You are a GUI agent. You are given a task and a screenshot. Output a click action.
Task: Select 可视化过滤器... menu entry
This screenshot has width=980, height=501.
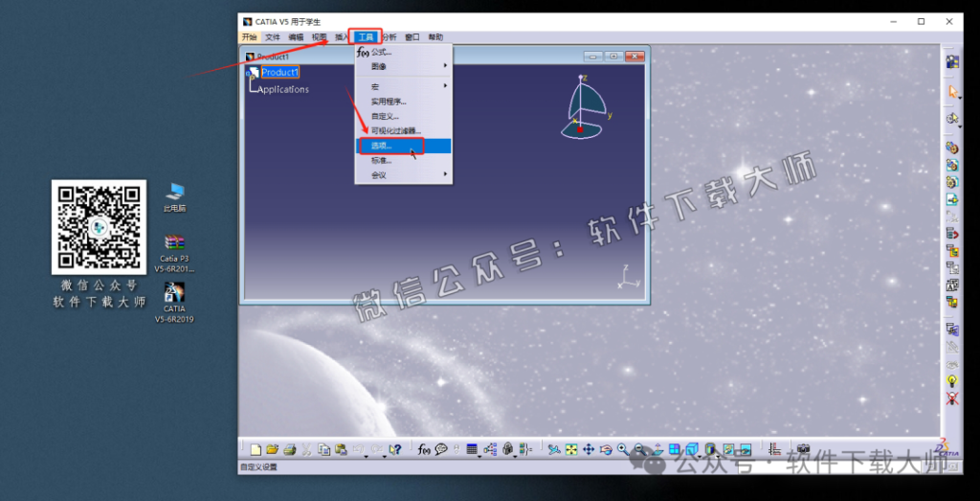[x=403, y=130]
